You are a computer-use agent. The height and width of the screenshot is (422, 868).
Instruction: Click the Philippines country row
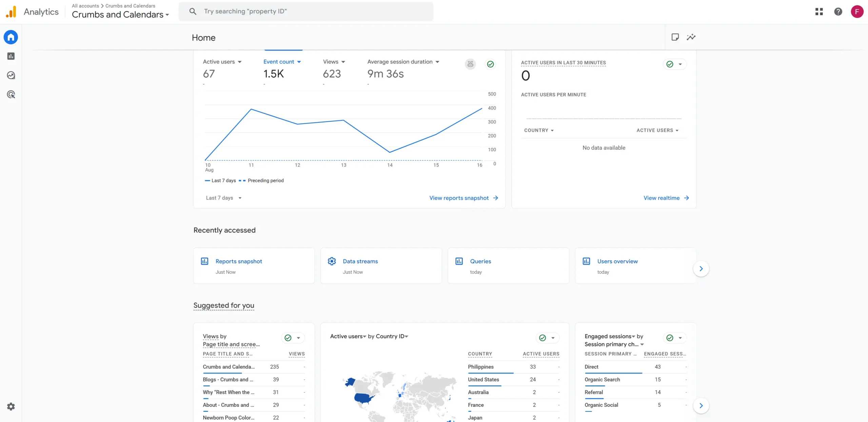513,367
